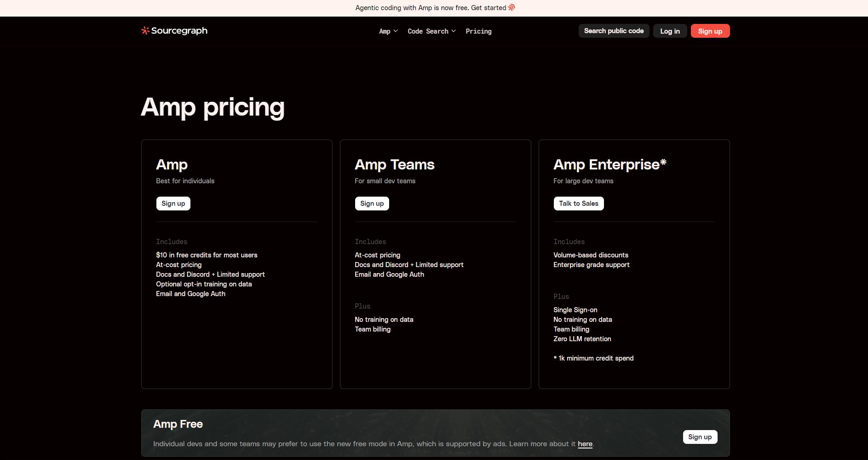Click the Amp Teams plan title
The height and width of the screenshot is (460, 868).
click(394, 164)
